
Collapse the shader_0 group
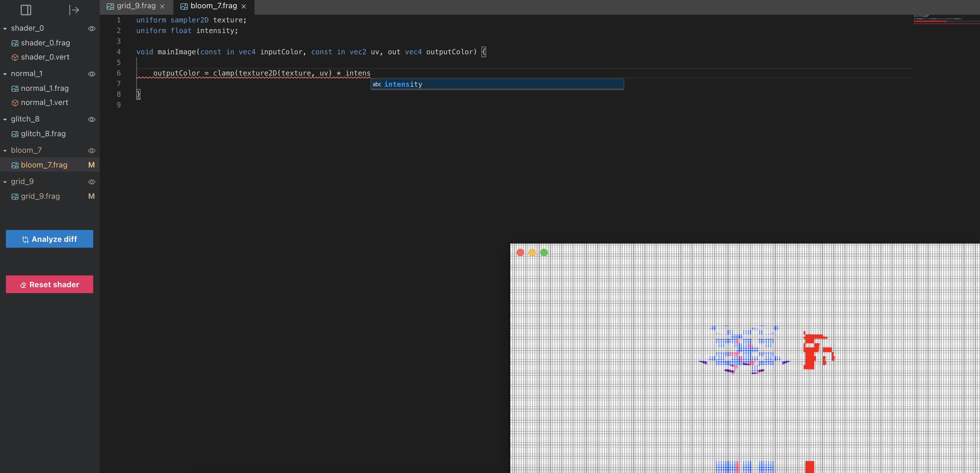click(x=4, y=28)
